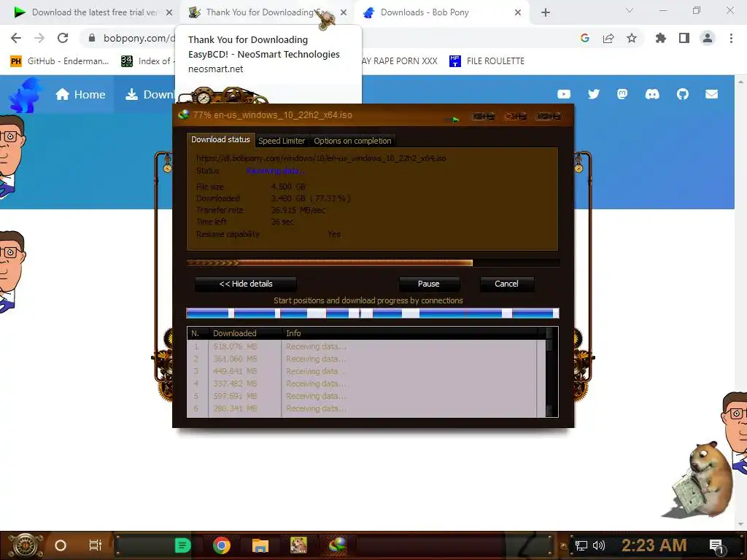Image resolution: width=747 pixels, height=560 pixels.
Task: Reload the bobpony.com page
Action: tap(63, 38)
